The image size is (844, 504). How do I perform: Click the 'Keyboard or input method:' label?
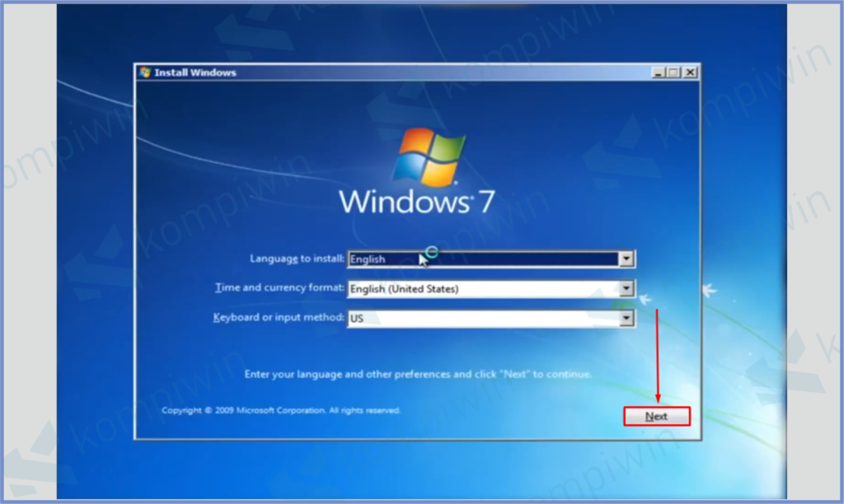pos(279,317)
